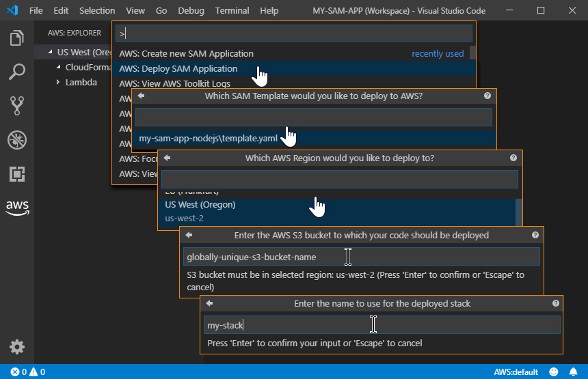588x379 pixels.
Task: Click the region list scrollbar
Action: [x=519, y=212]
